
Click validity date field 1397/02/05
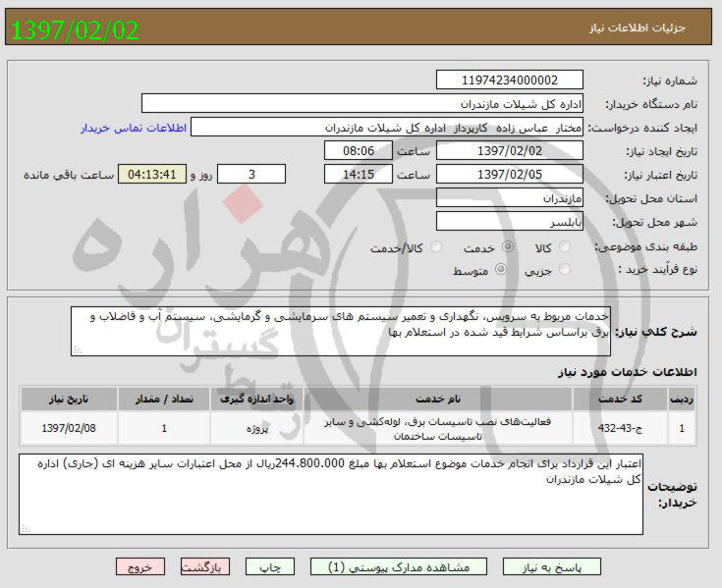click(510, 174)
